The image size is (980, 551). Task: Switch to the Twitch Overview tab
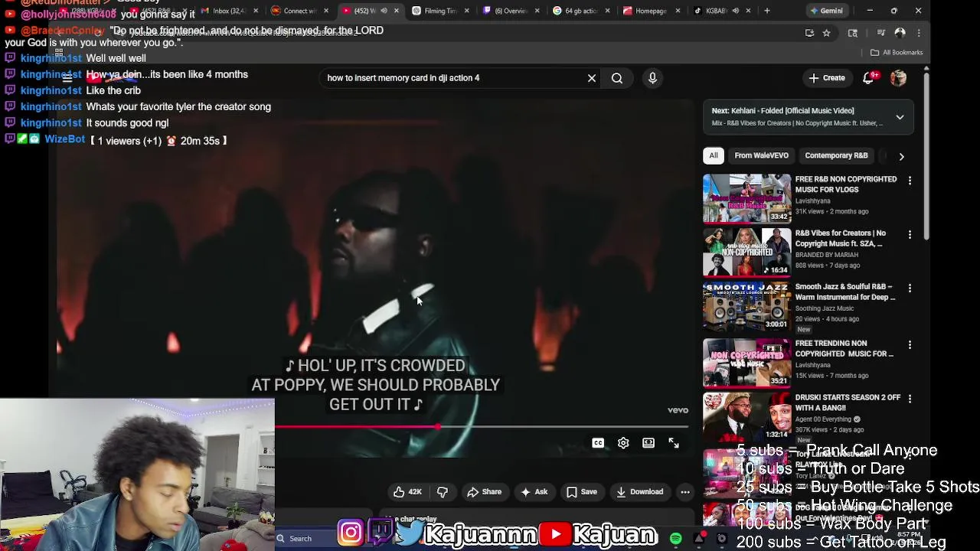pyautogui.click(x=511, y=11)
